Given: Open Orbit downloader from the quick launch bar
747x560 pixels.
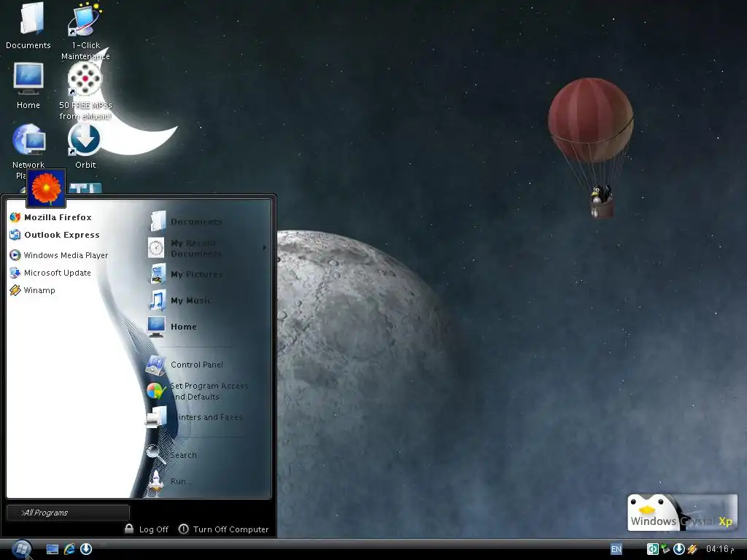Looking at the screenshot, I should click(x=86, y=549).
